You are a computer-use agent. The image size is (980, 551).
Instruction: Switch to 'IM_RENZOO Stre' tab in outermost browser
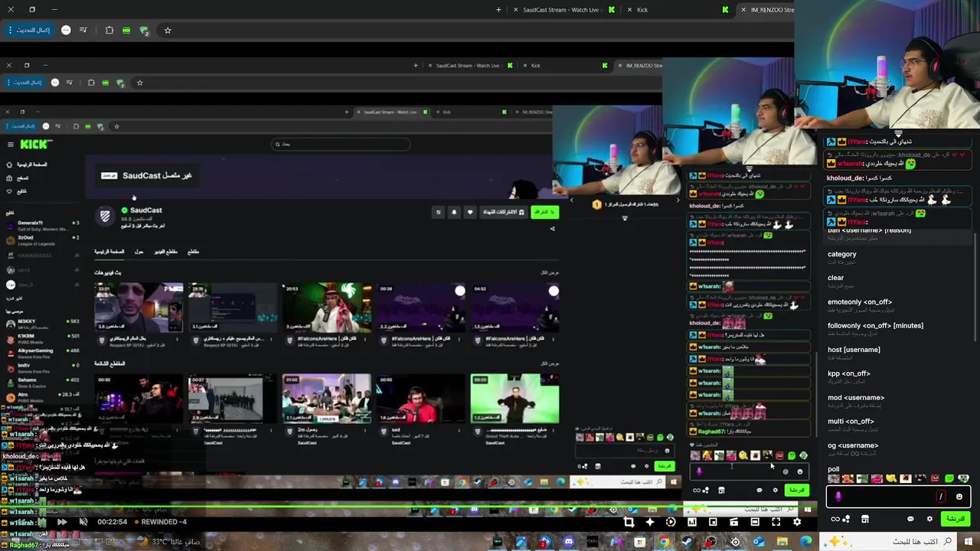pyautogui.click(x=766, y=10)
